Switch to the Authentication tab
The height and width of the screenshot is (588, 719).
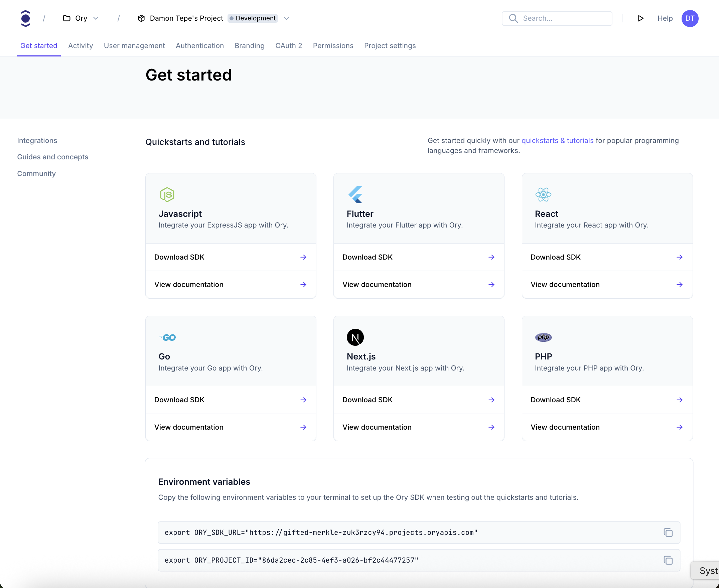(199, 46)
